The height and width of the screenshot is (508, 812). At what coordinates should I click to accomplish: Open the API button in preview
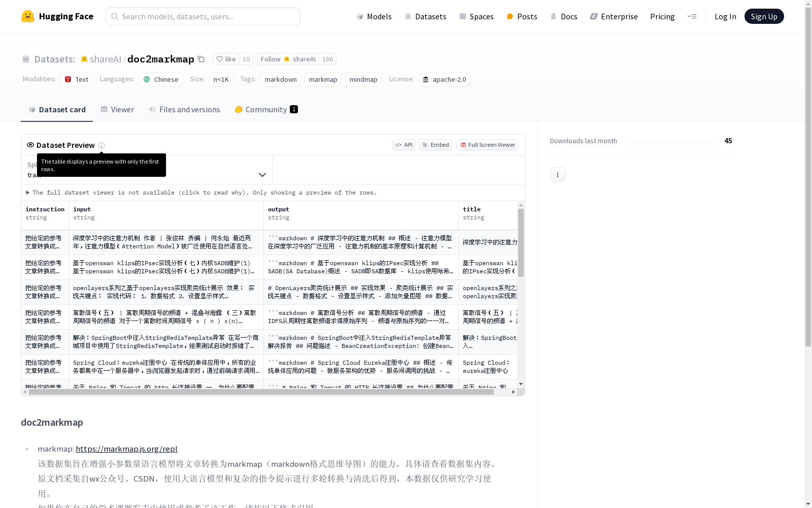pos(404,145)
